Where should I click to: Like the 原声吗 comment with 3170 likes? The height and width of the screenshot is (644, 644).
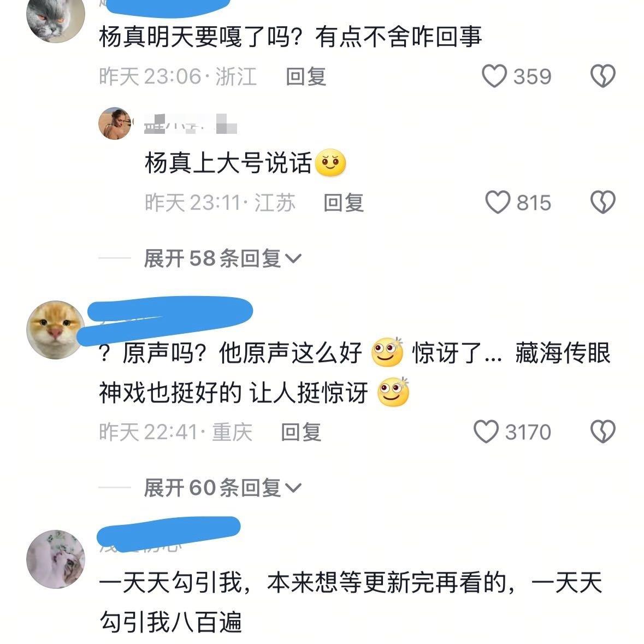(x=486, y=432)
